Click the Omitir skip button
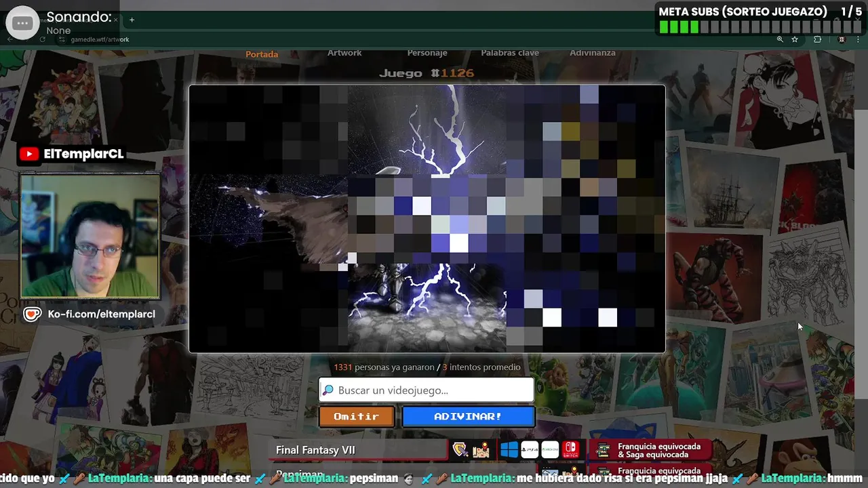Viewport: 868px width, 488px height. (x=357, y=416)
